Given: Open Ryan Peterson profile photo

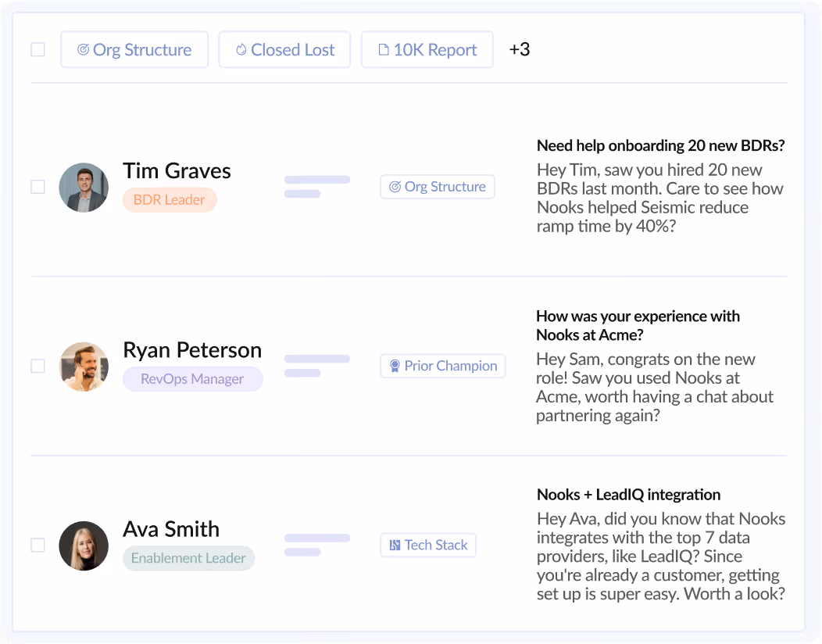Looking at the screenshot, I should 84,367.
